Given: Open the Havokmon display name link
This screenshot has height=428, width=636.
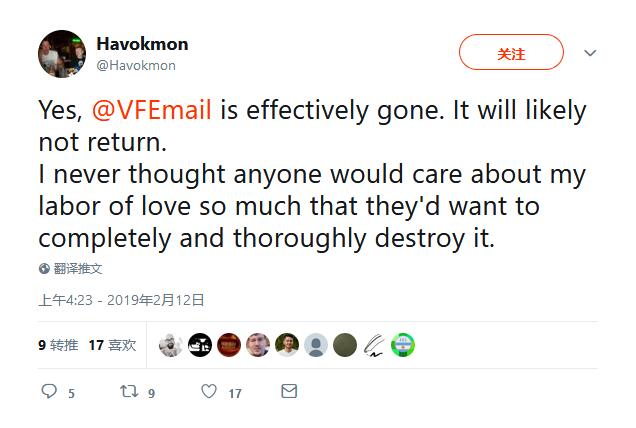Looking at the screenshot, I should 142,44.
